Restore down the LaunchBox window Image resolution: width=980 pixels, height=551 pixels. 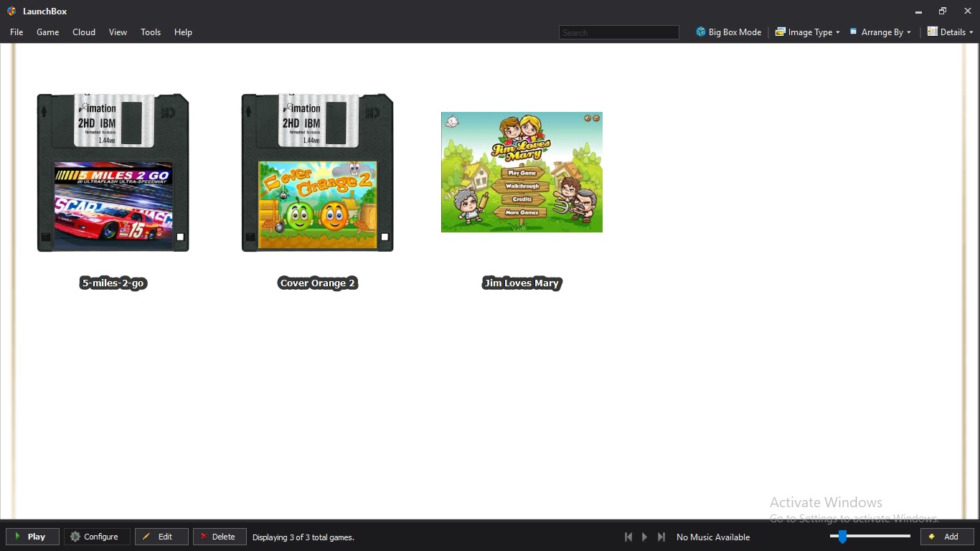click(x=943, y=11)
